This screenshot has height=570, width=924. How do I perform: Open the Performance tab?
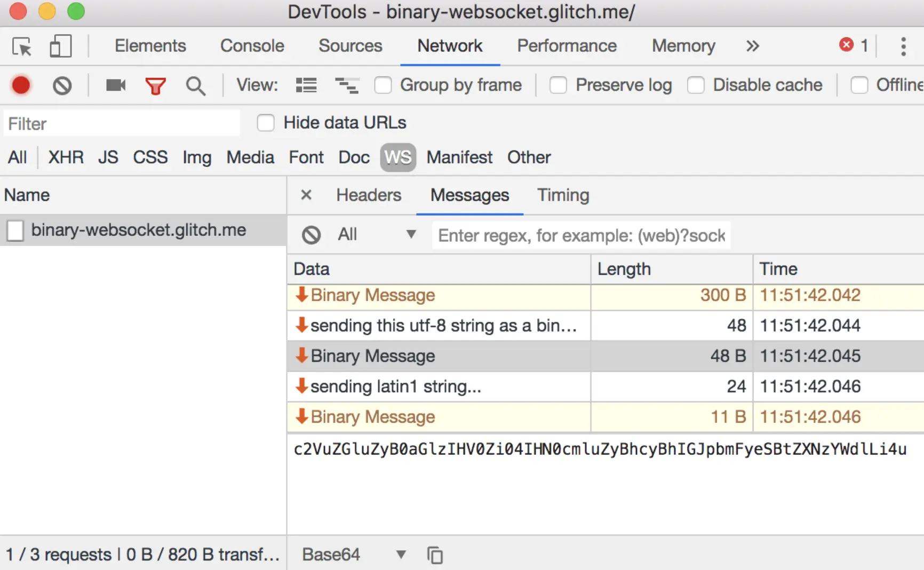[x=567, y=46]
